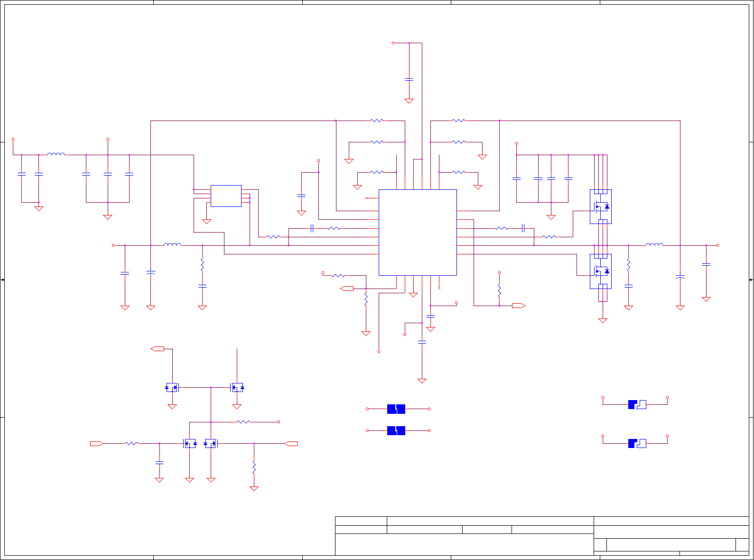The image size is (754, 560).
Task: Click the upper power MOSFET on the right side
Action: pyautogui.click(x=601, y=207)
